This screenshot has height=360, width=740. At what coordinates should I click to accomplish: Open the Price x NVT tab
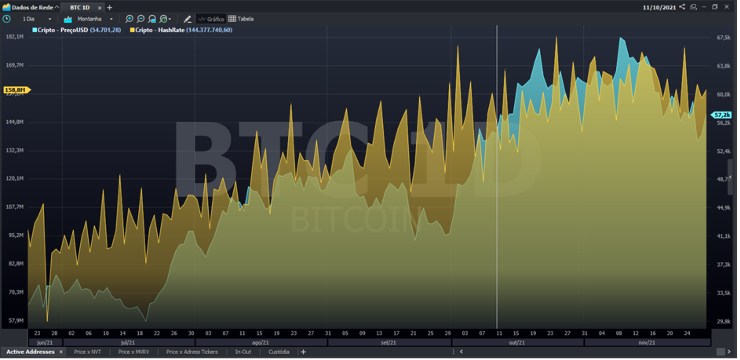[87, 352]
